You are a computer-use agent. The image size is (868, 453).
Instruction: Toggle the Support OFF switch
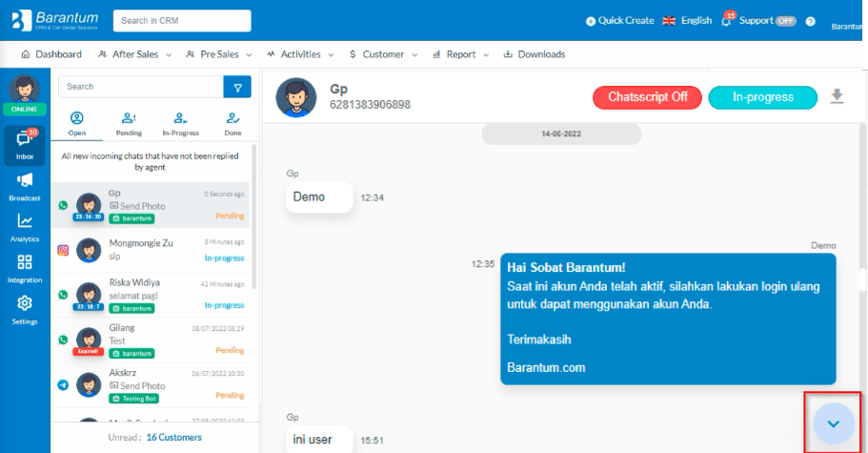click(785, 21)
